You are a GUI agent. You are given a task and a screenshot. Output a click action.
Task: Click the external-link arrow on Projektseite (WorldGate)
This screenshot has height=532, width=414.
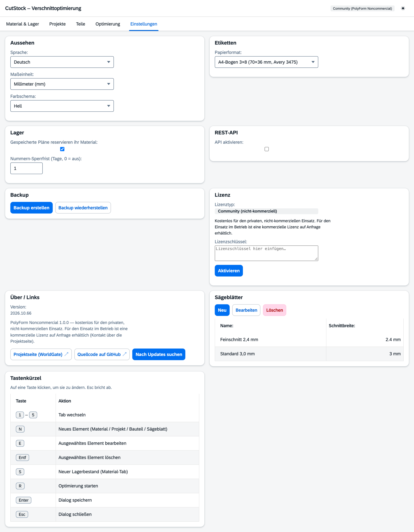point(66,354)
